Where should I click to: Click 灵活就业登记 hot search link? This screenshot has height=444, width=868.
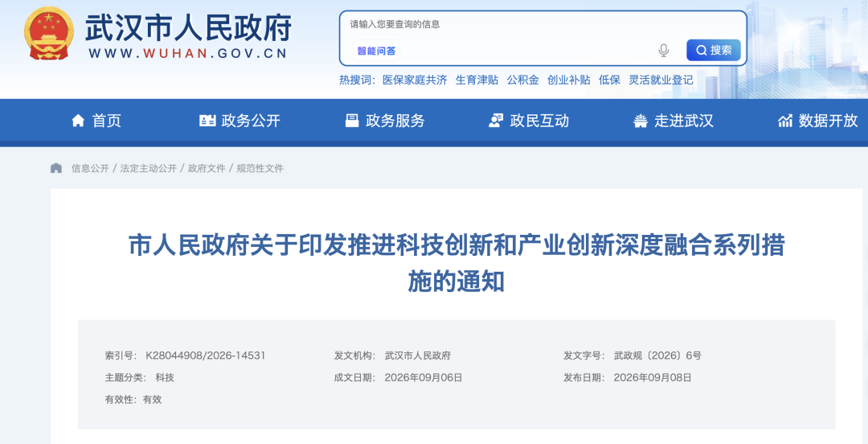point(661,80)
